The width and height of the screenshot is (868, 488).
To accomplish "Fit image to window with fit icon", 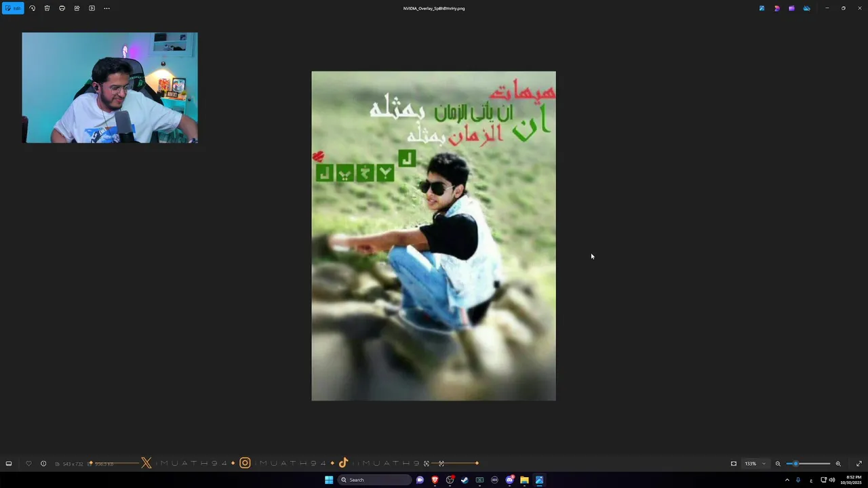I will tap(734, 464).
